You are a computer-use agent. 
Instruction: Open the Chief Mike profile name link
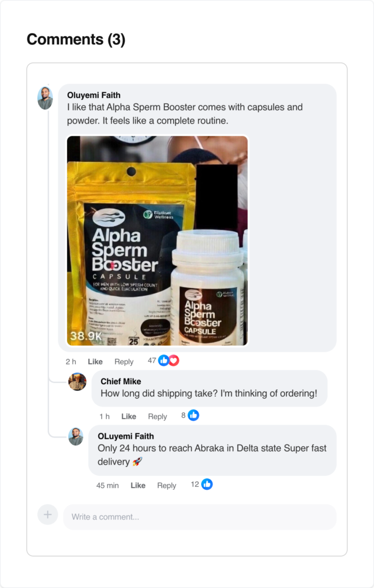click(121, 381)
